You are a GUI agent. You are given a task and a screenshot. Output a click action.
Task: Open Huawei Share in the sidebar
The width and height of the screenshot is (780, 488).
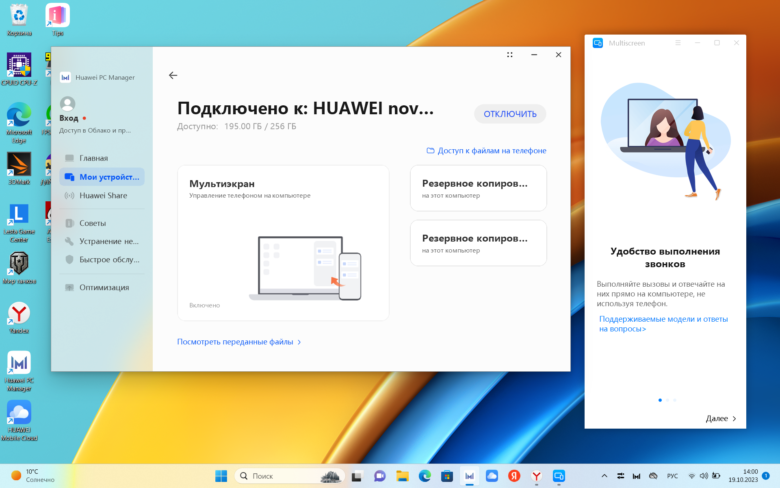pyautogui.click(x=102, y=195)
